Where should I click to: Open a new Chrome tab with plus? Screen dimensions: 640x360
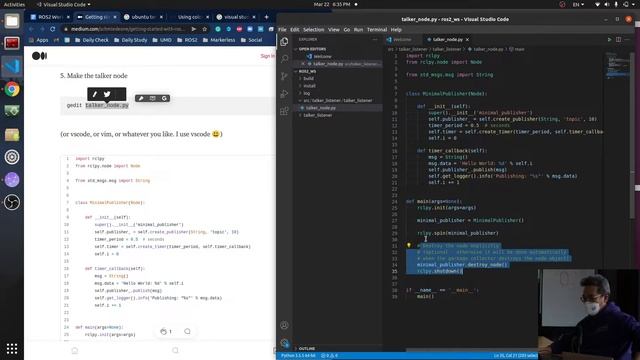point(266,17)
